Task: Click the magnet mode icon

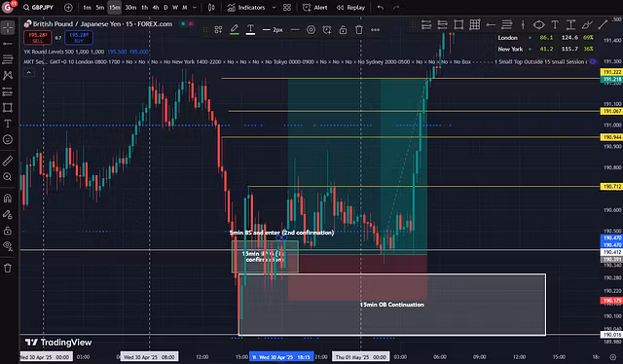Action: (x=8, y=198)
